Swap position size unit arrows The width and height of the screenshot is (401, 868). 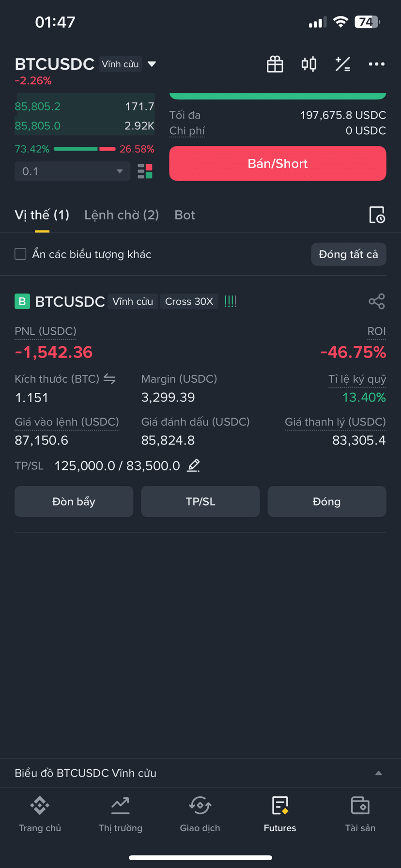pos(109,379)
